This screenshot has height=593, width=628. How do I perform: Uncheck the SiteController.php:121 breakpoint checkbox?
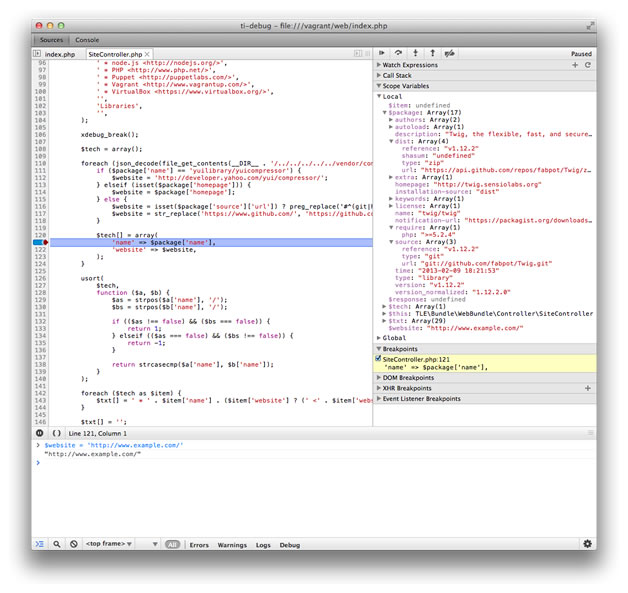pos(378,357)
